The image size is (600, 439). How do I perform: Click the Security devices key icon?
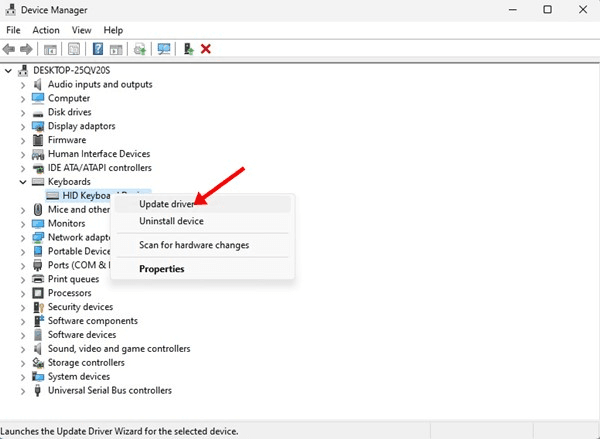38,307
